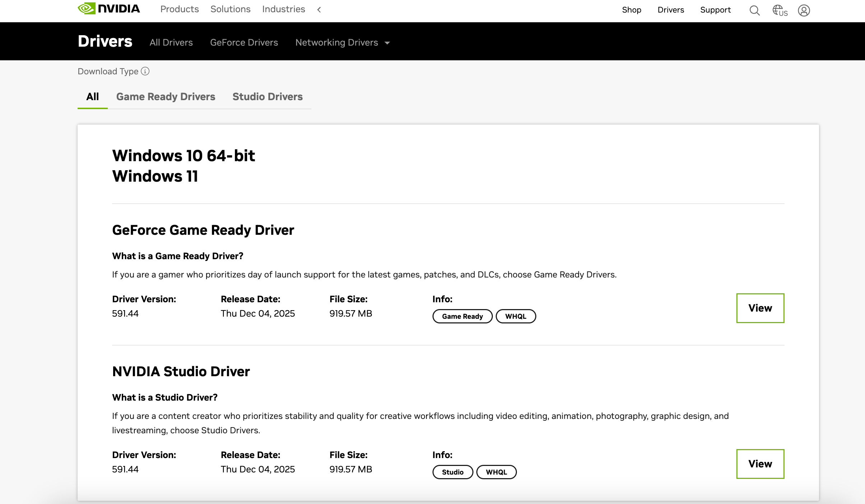
Task: View the GeForce Game Ready Driver
Action: click(x=760, y=308)
